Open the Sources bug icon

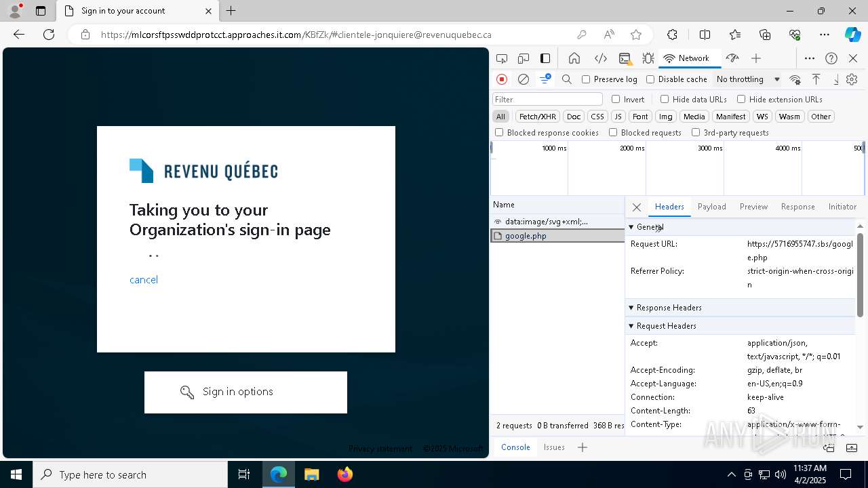pos(648,58)
